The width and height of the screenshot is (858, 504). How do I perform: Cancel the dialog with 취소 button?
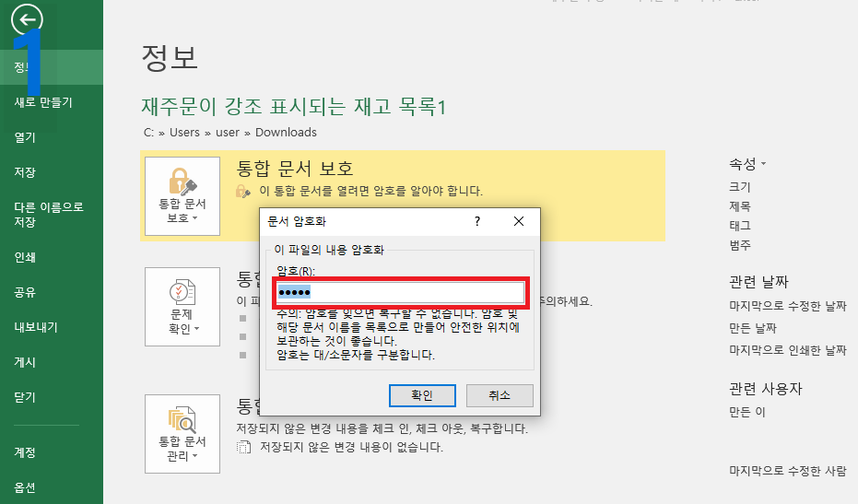click(500, 395)
